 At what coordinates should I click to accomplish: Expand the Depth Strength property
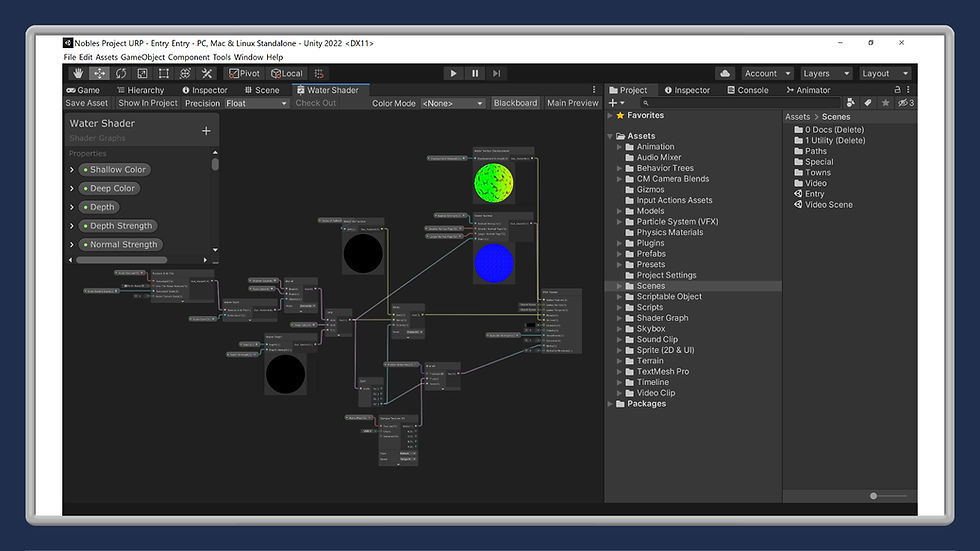pyautogui.click(x=72, y=226)
